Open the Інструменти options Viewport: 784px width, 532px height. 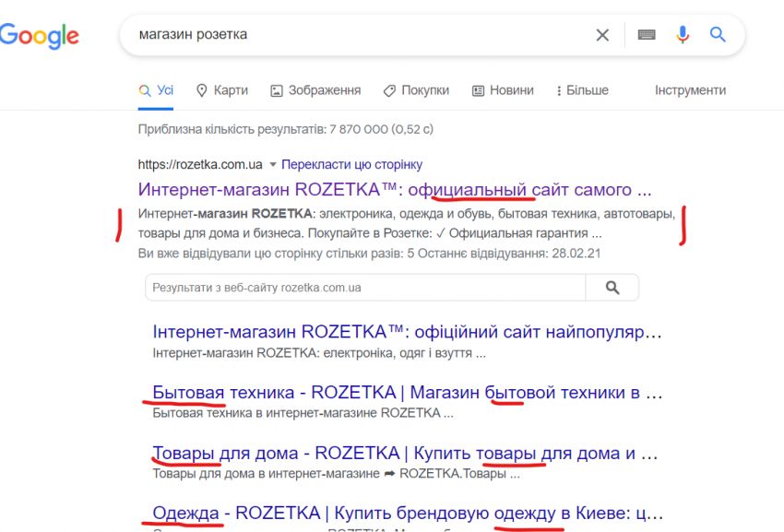coord(691,90)
